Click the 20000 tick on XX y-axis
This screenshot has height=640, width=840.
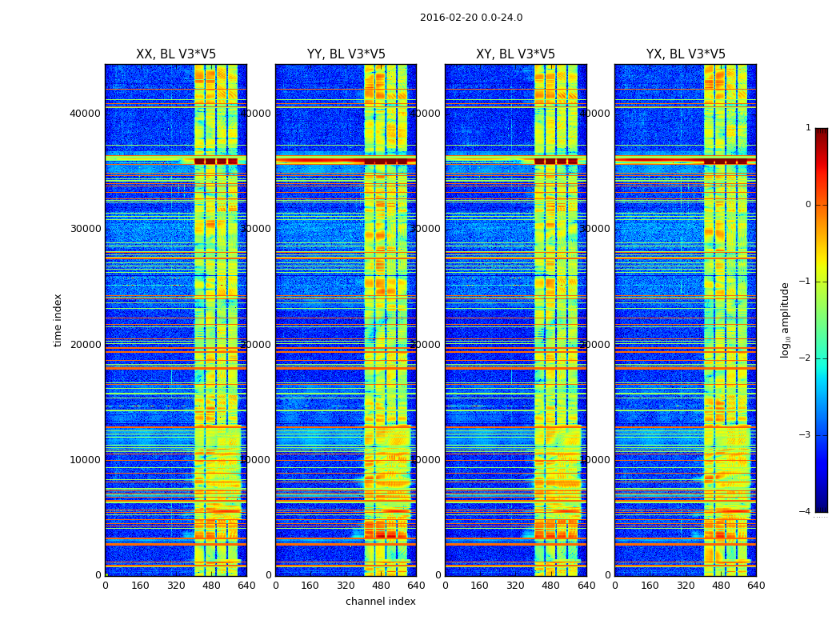click(x=85, y=344)
